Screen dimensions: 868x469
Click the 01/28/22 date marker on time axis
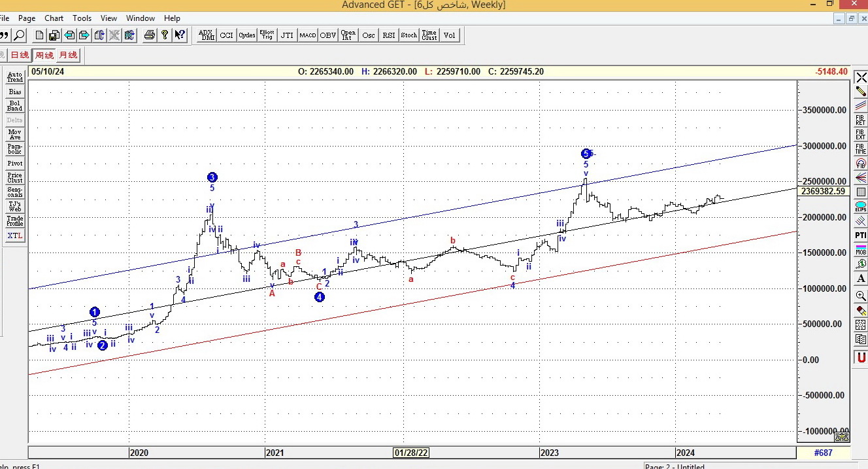(411, 453)
